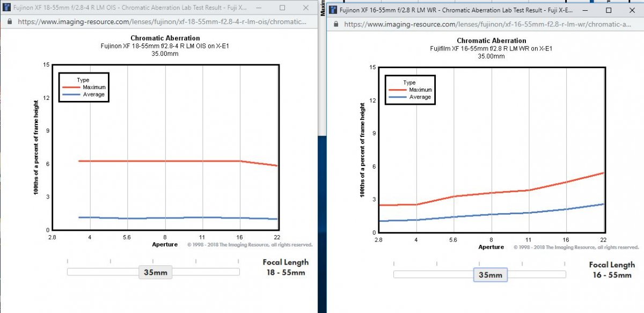The height and width of the screenshot is (313, 644).
Task: Click the 35mm slider thumb under the 18-55mm chart
Action: click(155, 272)
